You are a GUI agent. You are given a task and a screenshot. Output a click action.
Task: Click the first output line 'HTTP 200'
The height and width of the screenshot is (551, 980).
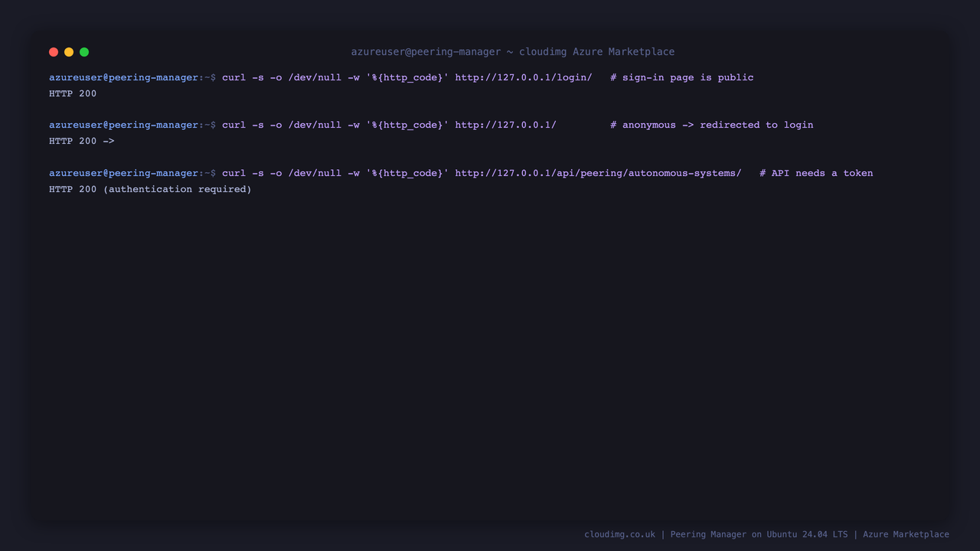[73, 93]
